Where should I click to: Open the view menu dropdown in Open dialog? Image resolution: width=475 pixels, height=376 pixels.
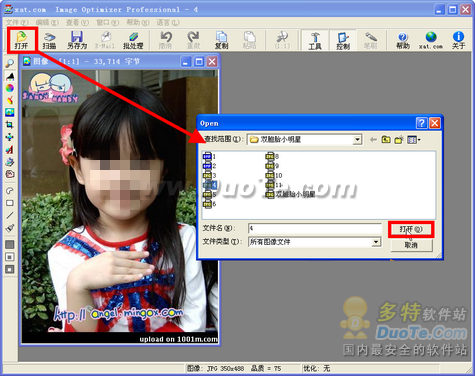414,140
